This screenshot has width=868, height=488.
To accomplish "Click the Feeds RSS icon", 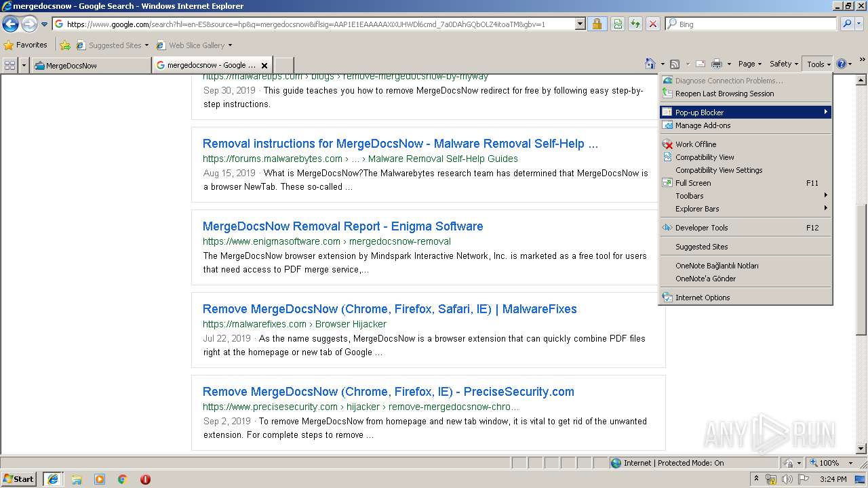I will (675, 64).
